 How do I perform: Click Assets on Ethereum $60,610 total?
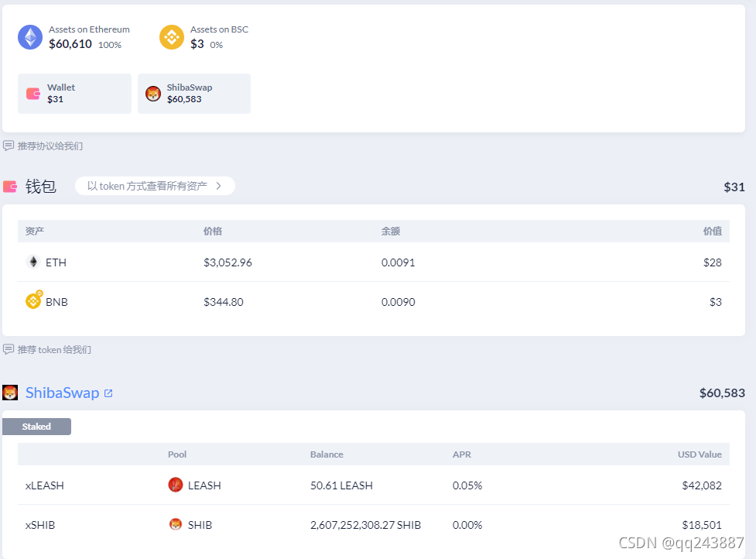(x=70, y=44)
